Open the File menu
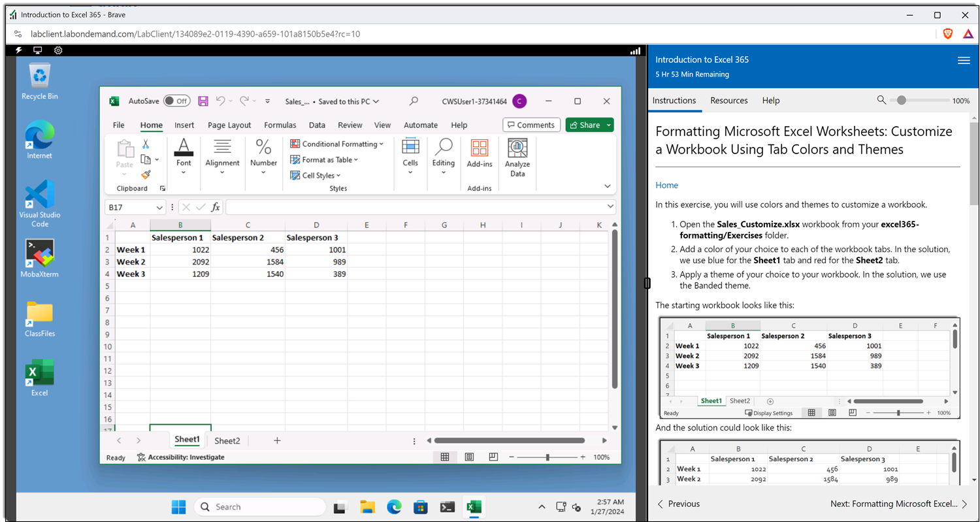 (118, 125)
